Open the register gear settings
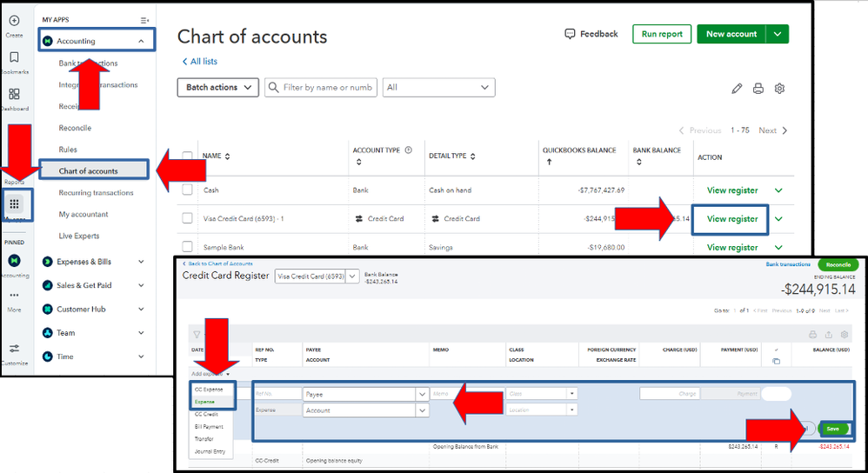The width and height of the screenshot is (868, 473). pyautogui.click(x=845, y=334)
